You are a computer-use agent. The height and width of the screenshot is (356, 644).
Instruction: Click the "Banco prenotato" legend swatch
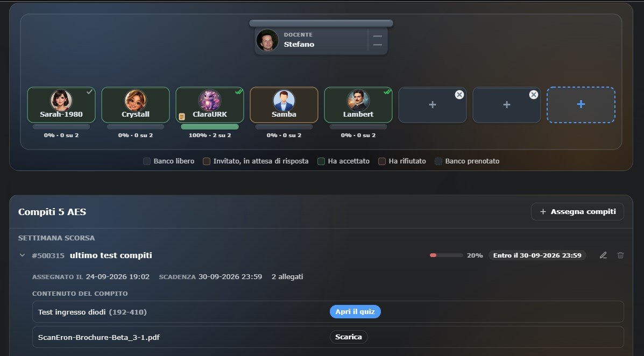coord(438,161)
